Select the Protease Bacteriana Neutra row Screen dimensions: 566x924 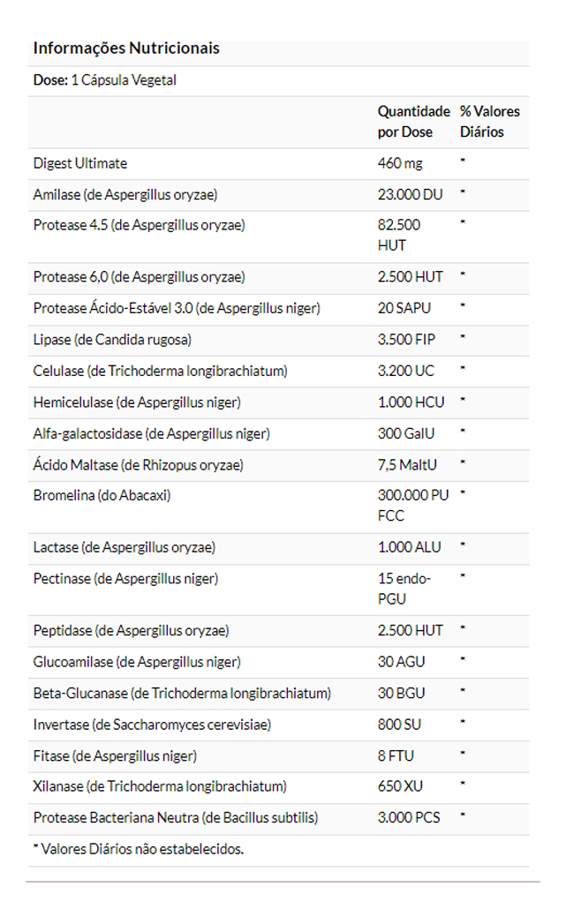[176, 818]
